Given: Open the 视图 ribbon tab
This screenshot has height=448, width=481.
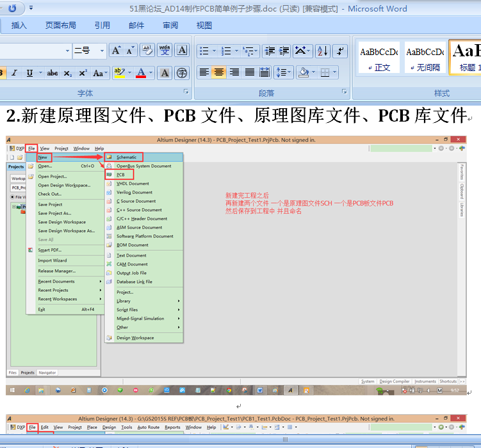Looking at the screenshot, I should pyautogui.click(x=204, y=25).
